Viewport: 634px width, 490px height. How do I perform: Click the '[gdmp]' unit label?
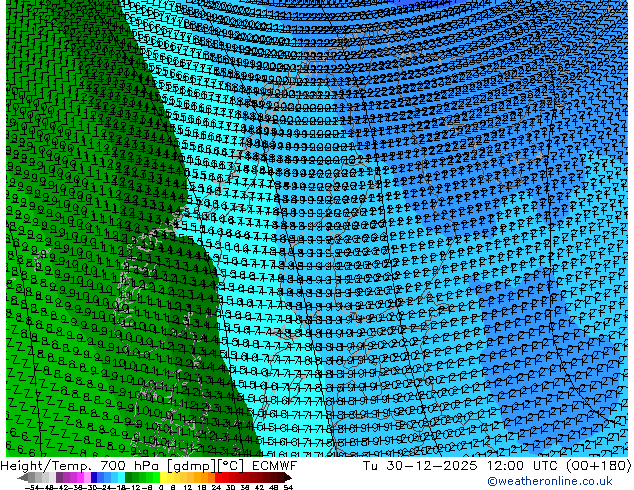coord(191,466)
